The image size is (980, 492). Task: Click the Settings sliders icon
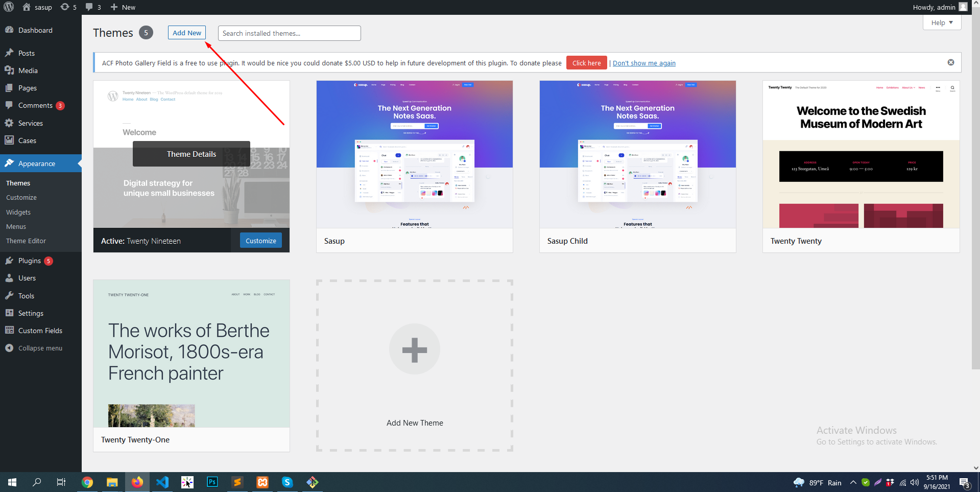[9, 313]
